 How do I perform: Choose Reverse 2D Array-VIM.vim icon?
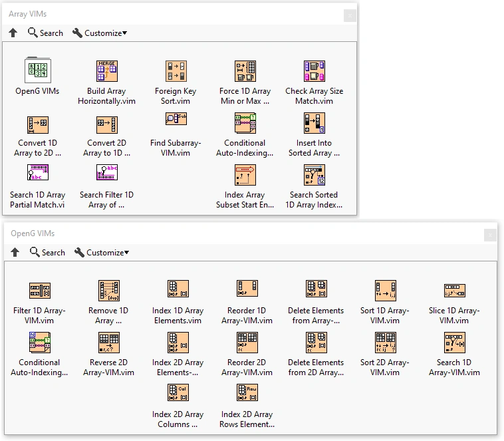(109, 343)
